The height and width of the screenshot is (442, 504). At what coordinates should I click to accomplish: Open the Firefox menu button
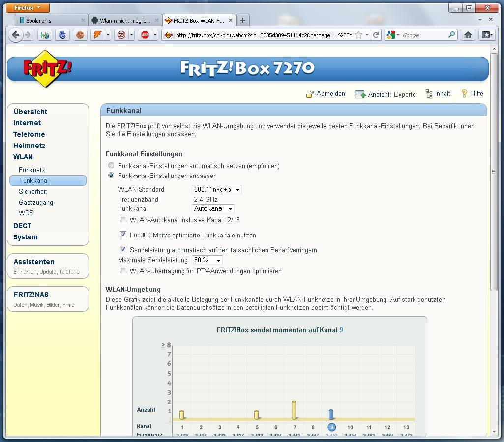click(28, 7)
